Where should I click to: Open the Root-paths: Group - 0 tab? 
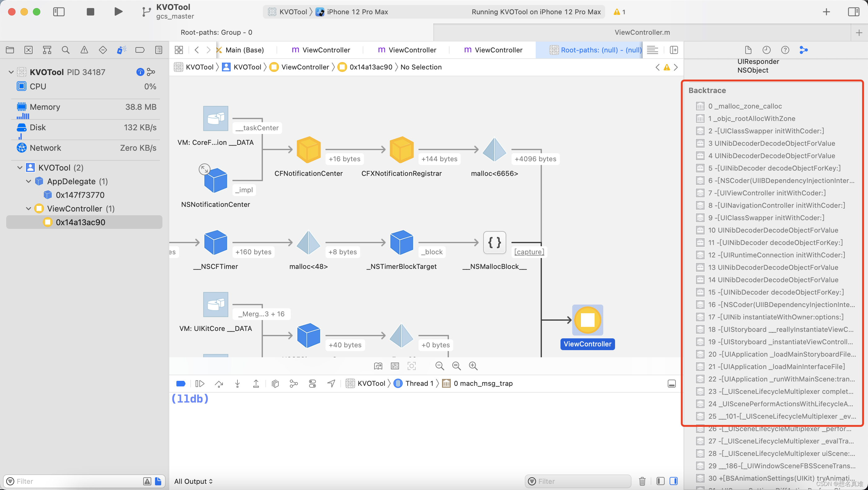pos(216,32)
